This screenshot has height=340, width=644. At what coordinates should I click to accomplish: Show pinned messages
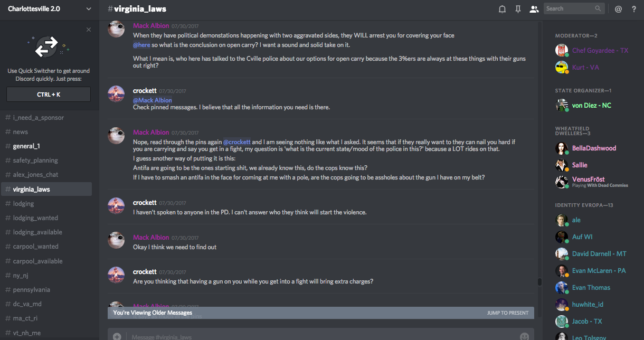click(x=518, y=8)
